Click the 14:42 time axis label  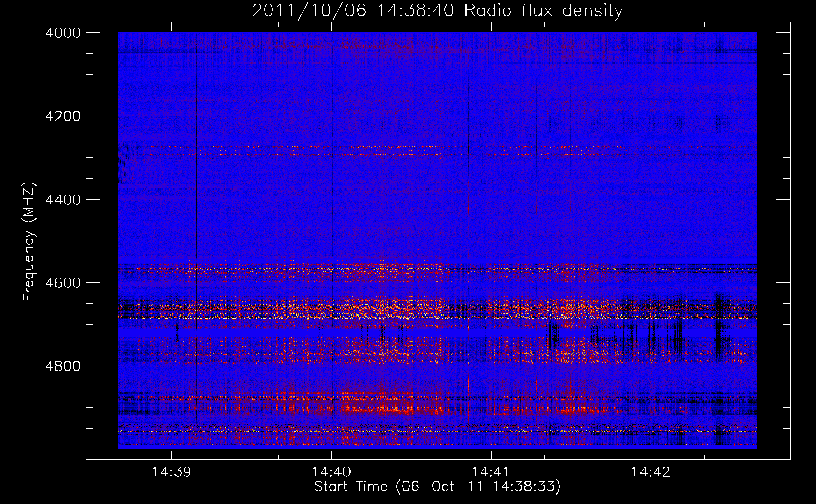(651, 472)
